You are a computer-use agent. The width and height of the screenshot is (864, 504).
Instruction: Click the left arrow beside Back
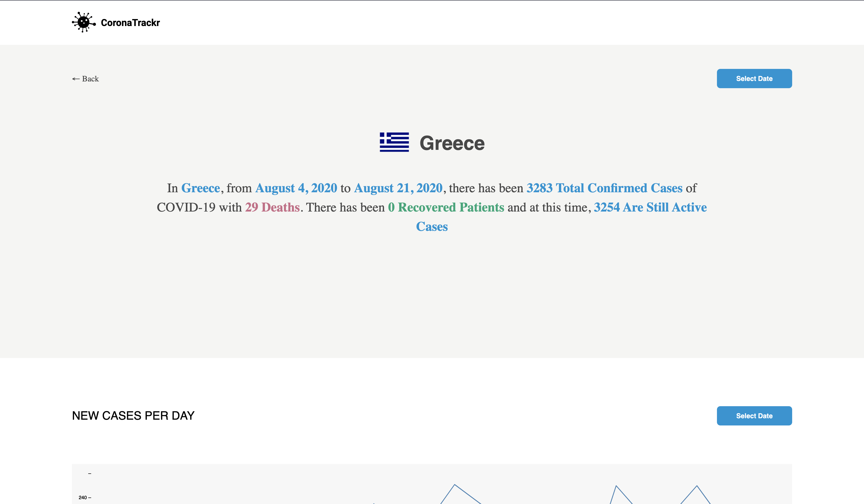(76, 79)
